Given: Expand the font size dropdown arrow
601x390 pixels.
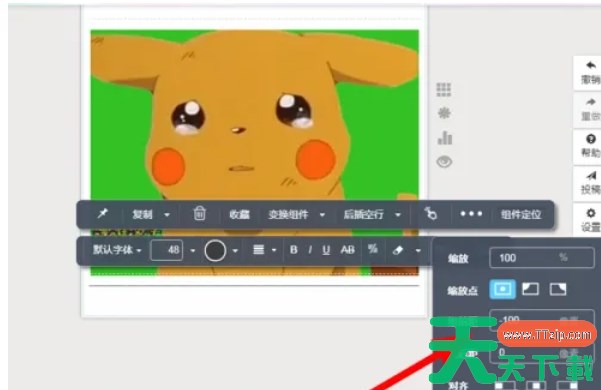Looking at the screenshot, I should point(193,251).
